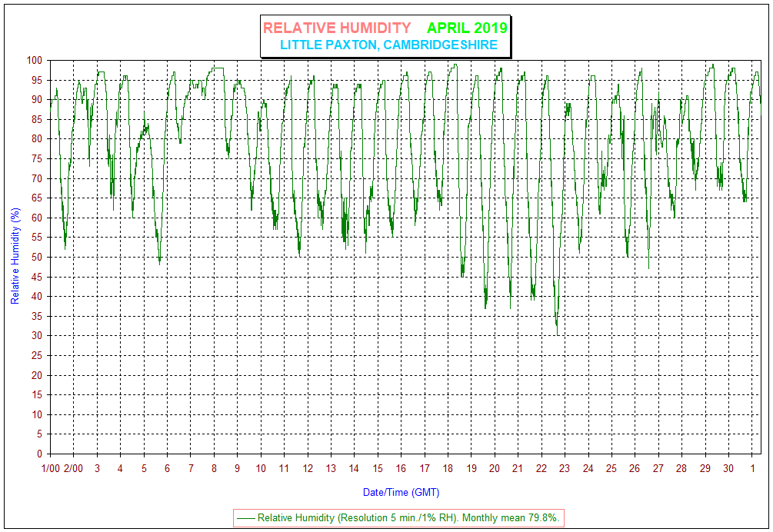
Task: Click the x-axis date label 18
Action: pyautogui.click(x=448, y=468)
